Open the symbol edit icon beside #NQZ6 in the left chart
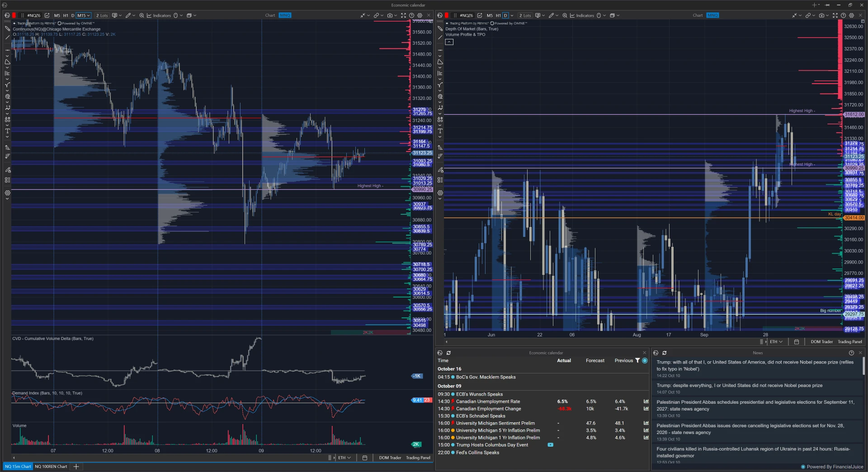This screenshot has width=868, height=472. [47, 15]
